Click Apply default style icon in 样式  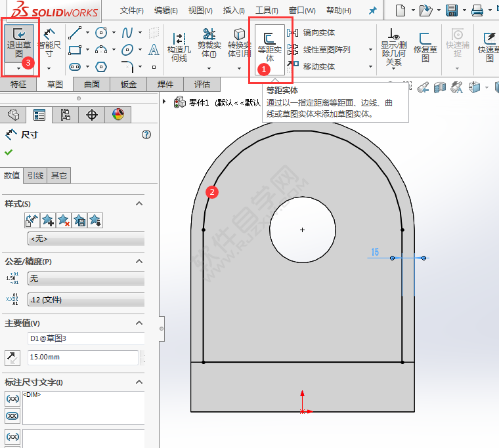click(x=32, y=220)
